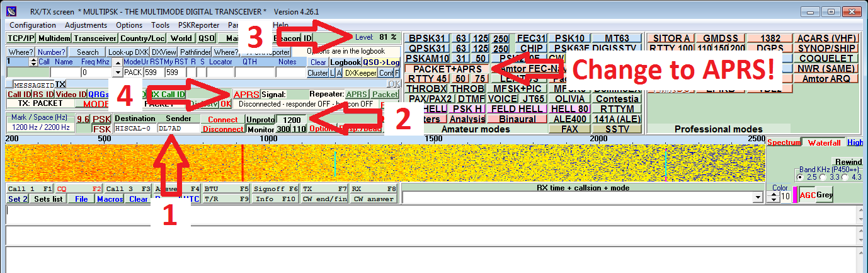The width and height of the screenshot is (868, 273).
Task: Select the ALE400 mode
Action: [x=569, y=119]
